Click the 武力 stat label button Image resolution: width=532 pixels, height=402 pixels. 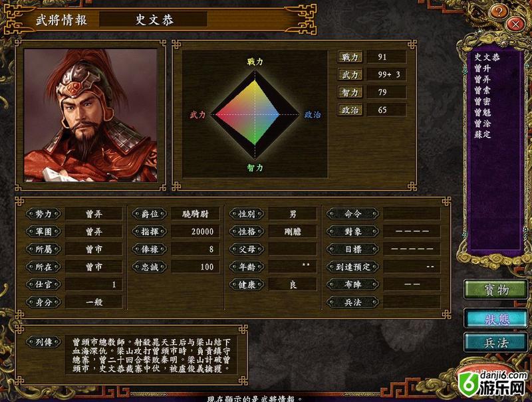coord(350,74)
